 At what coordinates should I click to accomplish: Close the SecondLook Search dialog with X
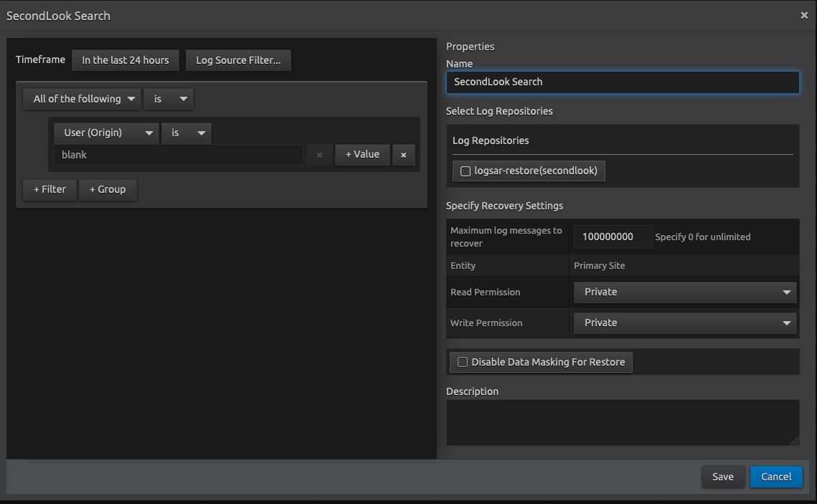pos(803,15)
